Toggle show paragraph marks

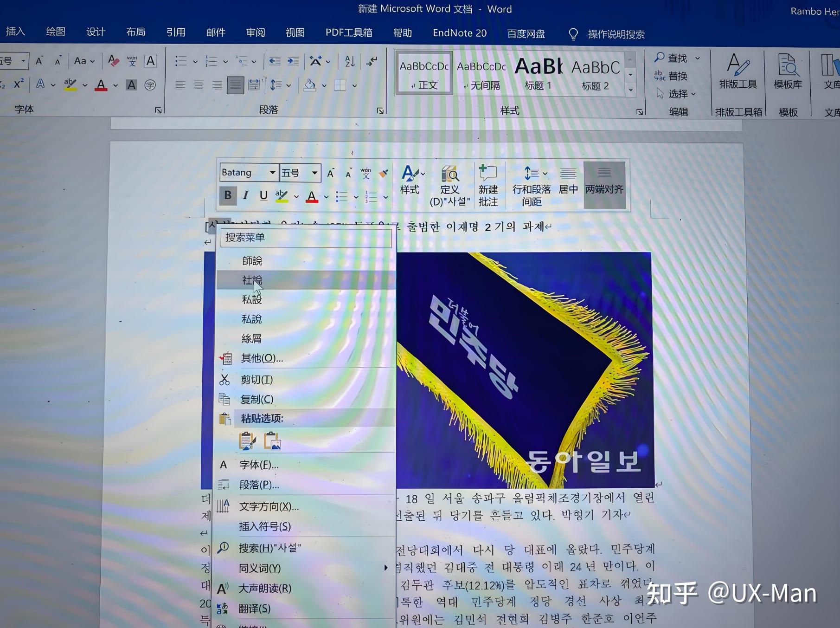(x=372, y=61)
